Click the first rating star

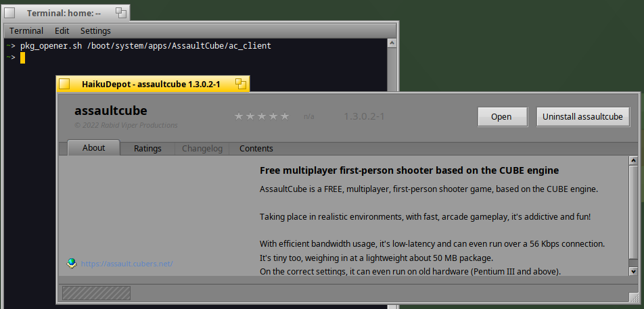pyautogui.click(x=239, y=116)
